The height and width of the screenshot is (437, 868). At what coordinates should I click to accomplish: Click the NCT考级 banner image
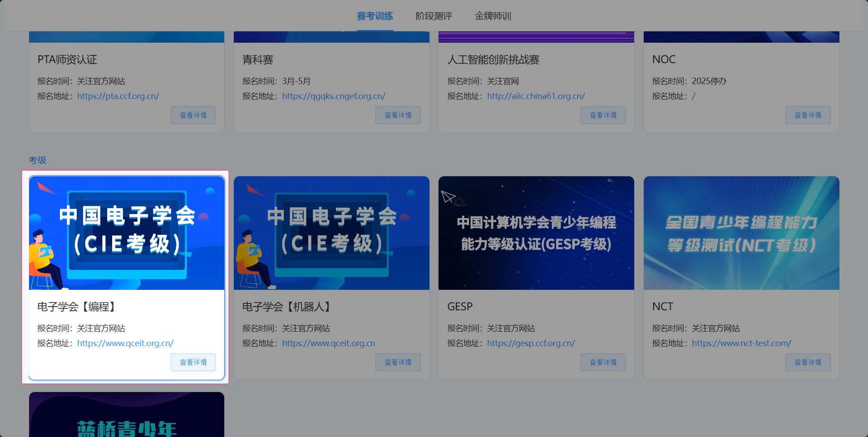coord(741,233)
